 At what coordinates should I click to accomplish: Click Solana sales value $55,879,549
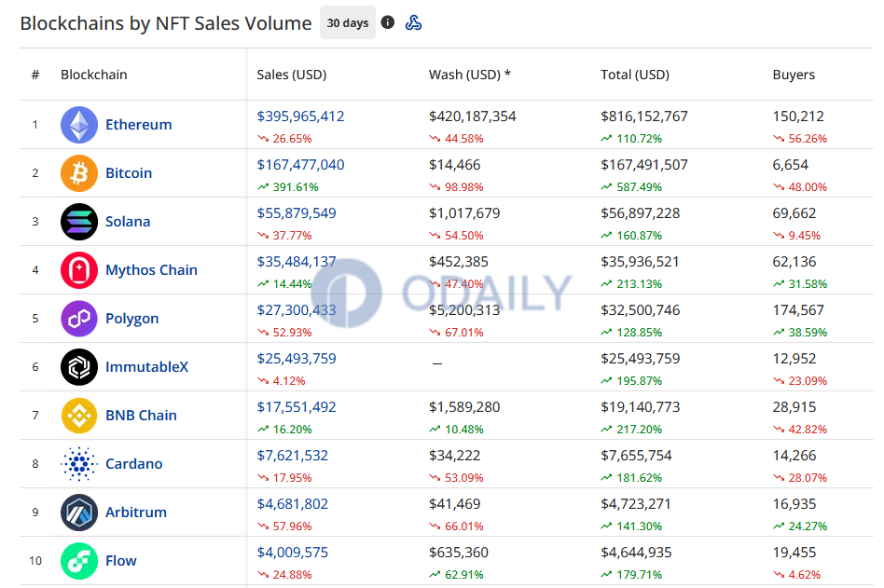(x=297, y=212)
